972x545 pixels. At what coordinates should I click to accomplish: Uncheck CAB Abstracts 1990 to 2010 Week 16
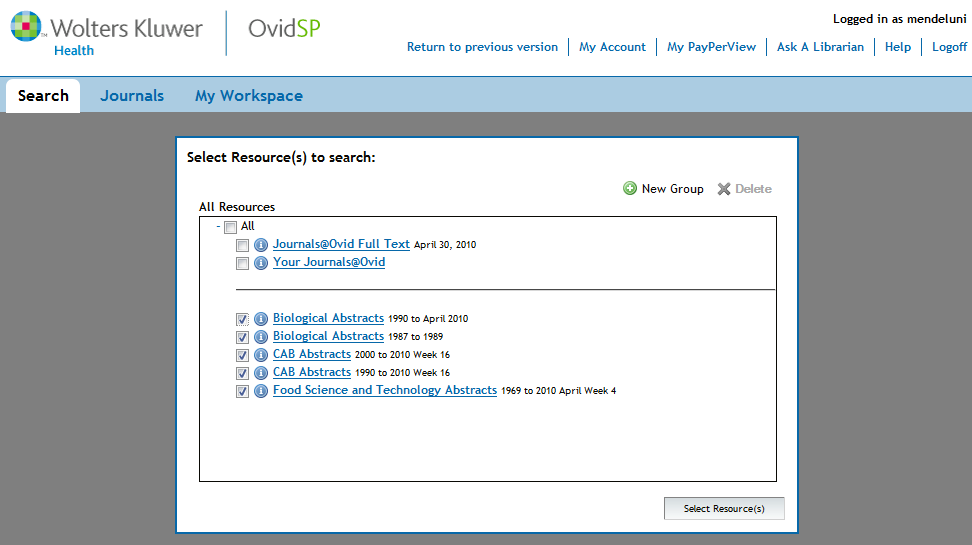[x=242, y=373]
